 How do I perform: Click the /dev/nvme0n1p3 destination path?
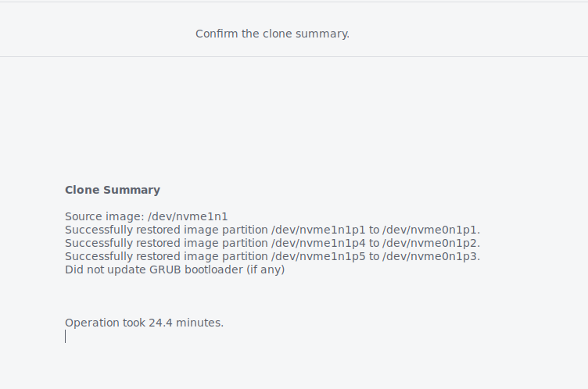(x=431, y=256)
